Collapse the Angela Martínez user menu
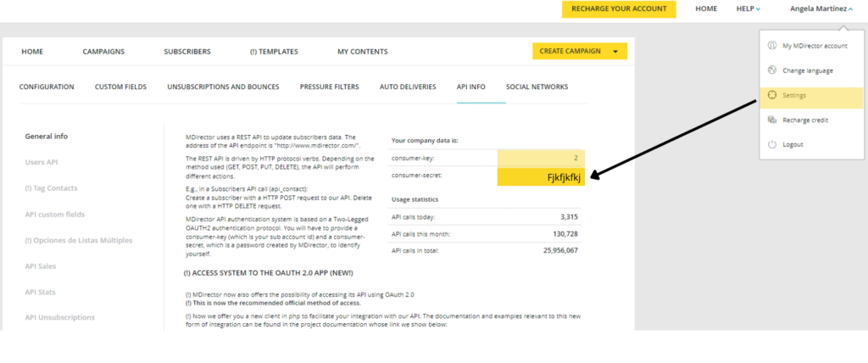The image size is (868, 363). [821, 8]
